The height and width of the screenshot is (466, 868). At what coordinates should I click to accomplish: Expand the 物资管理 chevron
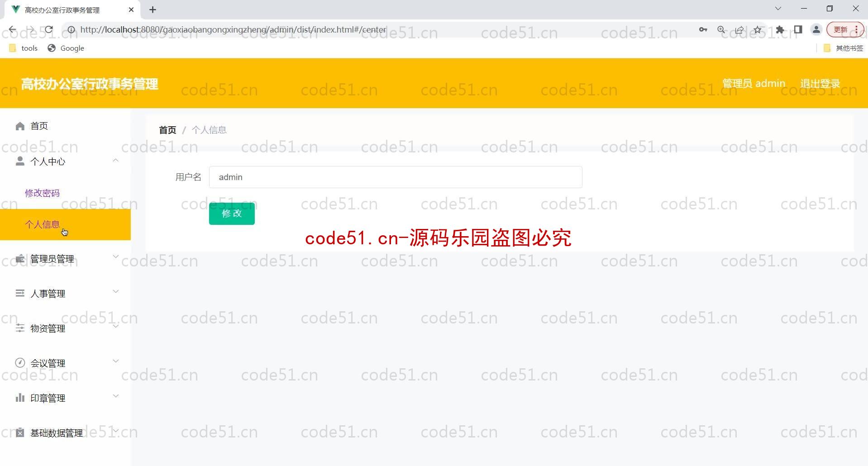(x=116, y=326)
